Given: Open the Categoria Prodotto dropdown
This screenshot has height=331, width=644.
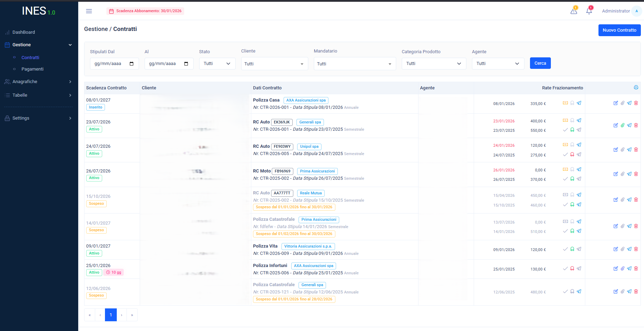Looking at the screenshot, I should 433,64.
